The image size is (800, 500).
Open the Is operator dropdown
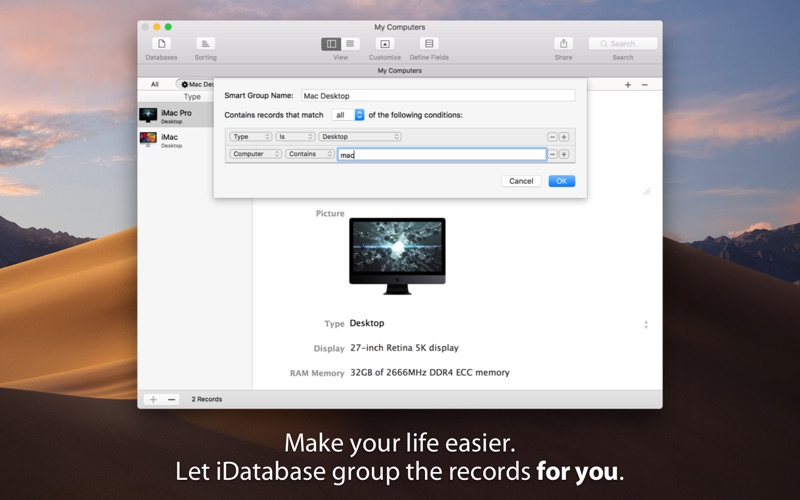(295, 137)
